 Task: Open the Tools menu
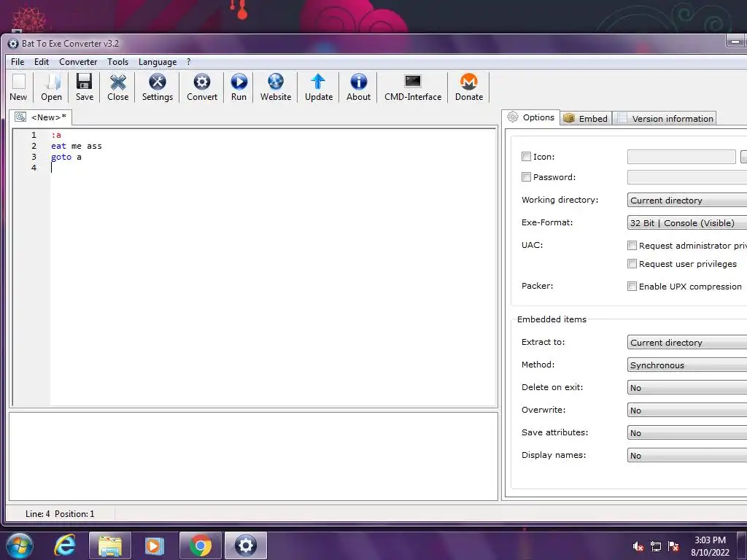pos(117,62)
